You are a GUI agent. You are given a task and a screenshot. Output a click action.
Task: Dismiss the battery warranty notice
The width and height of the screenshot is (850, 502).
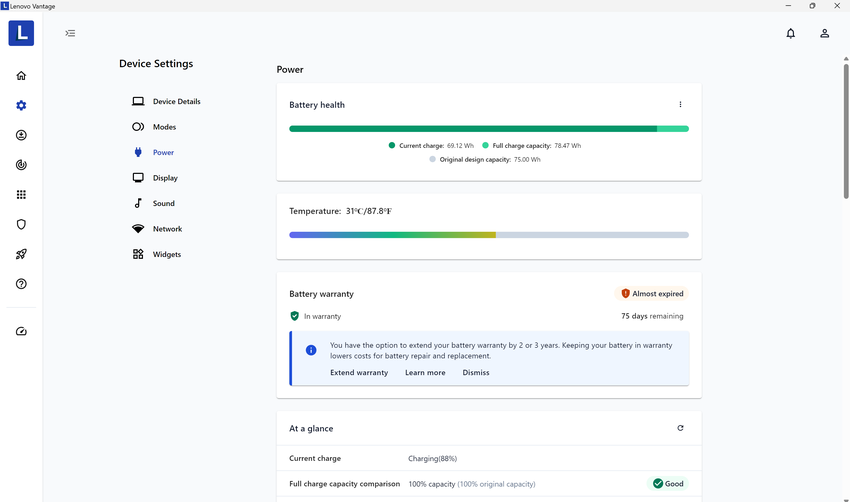coord(476,373)
